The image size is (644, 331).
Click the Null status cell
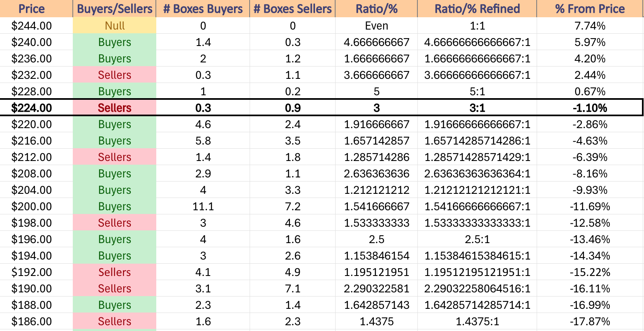click(x=114, y=26)
